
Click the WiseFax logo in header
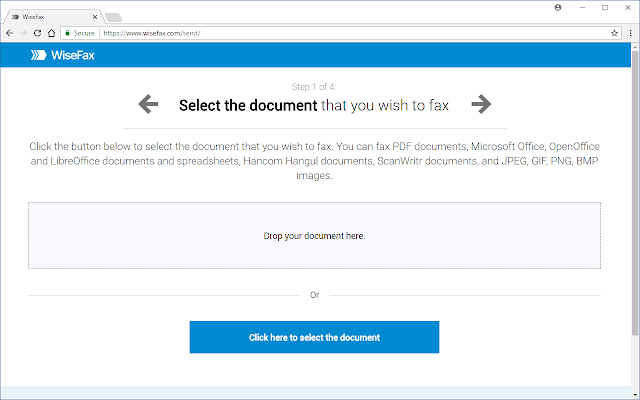pos(39,56)
